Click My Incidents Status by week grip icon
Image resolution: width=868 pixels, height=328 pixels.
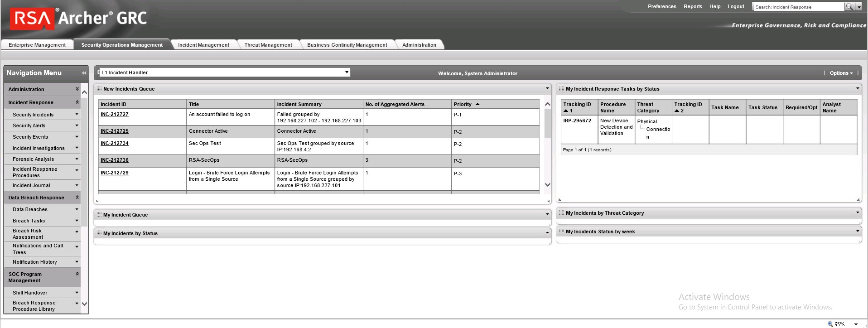[561, 232]
